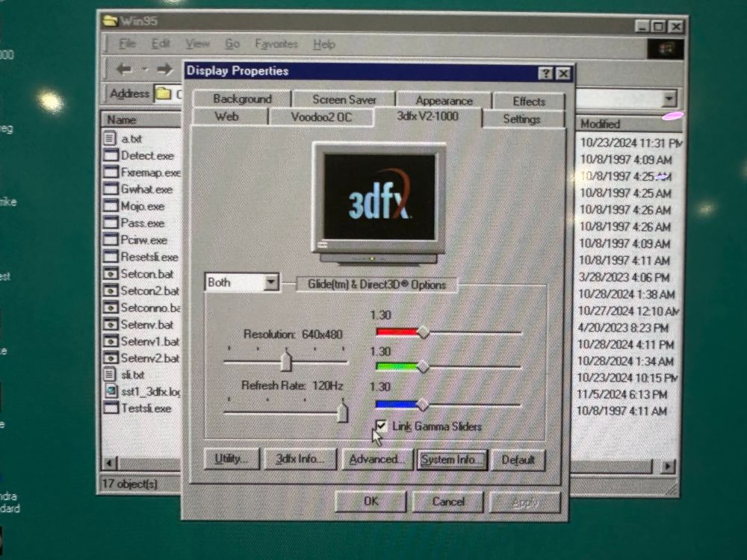This screenshot has height=560, width=747.
Task: Switch to the Web tab
Action: (x=227, y=116)
